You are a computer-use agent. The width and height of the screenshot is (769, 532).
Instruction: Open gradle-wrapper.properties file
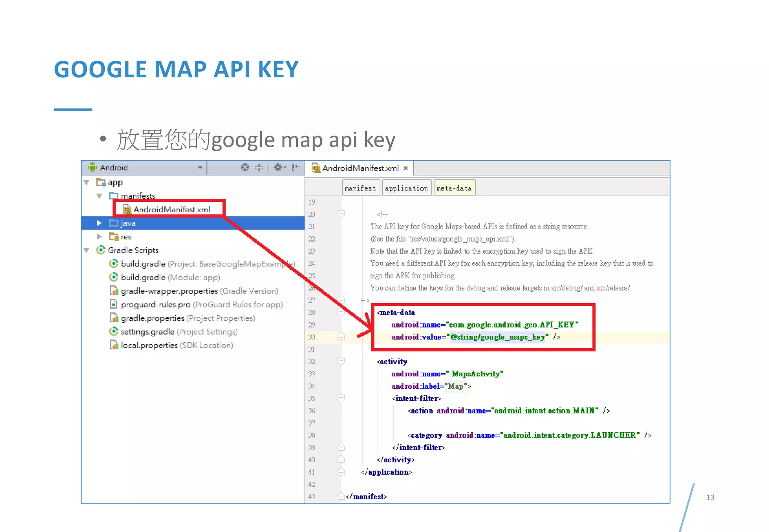(x=199, y=291)
